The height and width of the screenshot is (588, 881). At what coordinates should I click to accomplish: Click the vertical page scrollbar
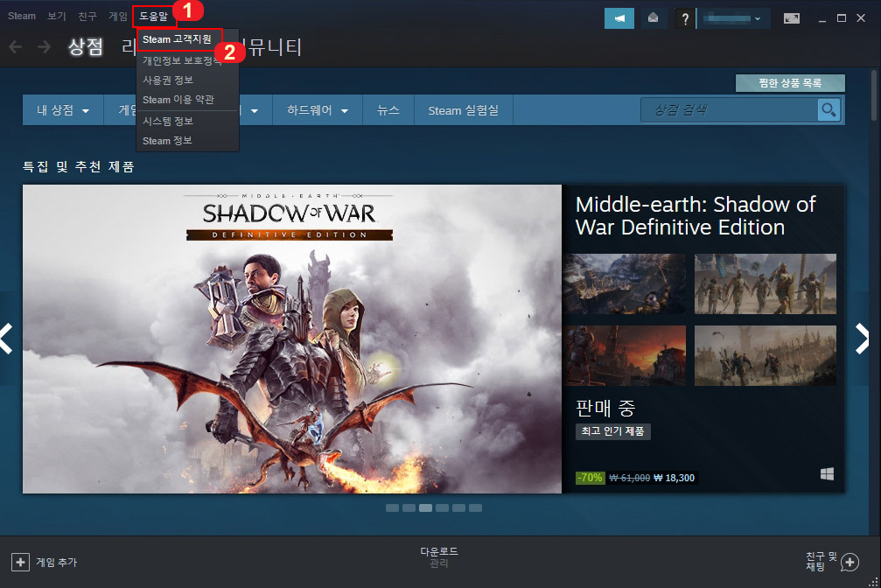[x=874, y=95]
